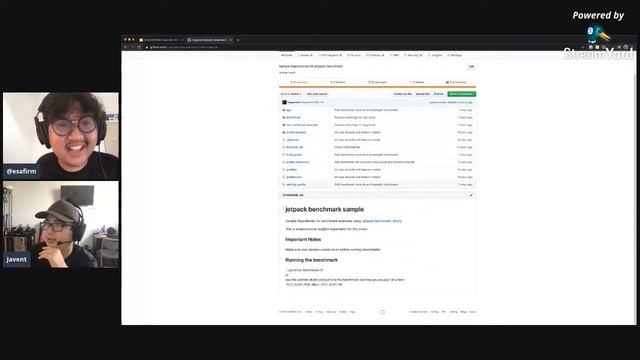640x360 pixels.
Task: Open a new browser tab with plus
Action: pos(238,40)
